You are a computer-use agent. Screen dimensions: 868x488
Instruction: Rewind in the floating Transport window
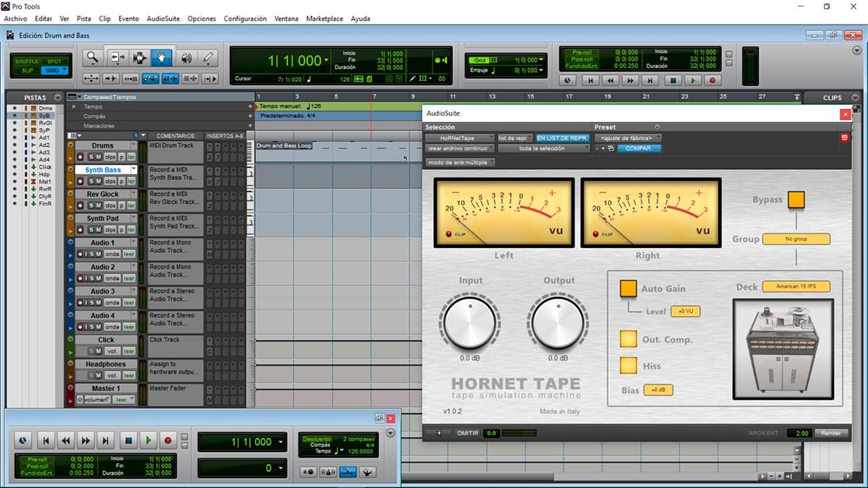(x=66, y=440)
